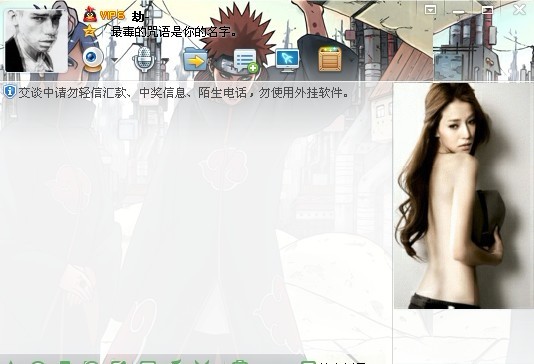Open the apps box crate icon

tap(330, 60)
